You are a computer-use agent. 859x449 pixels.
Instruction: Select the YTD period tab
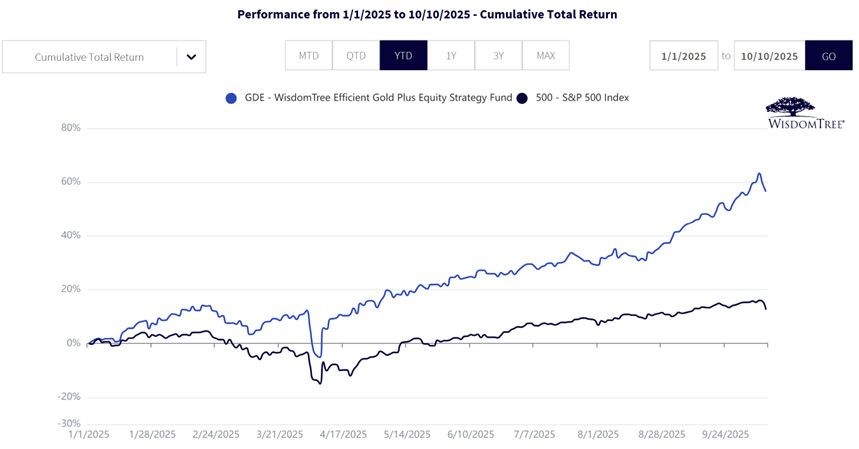(403, 55)
